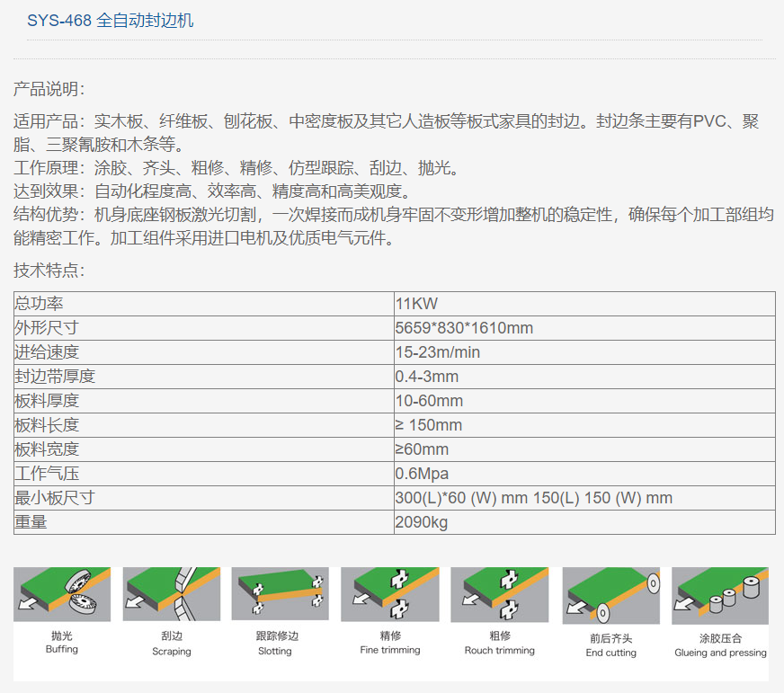Click the Glueing and pressing caption

coord(720,653)
